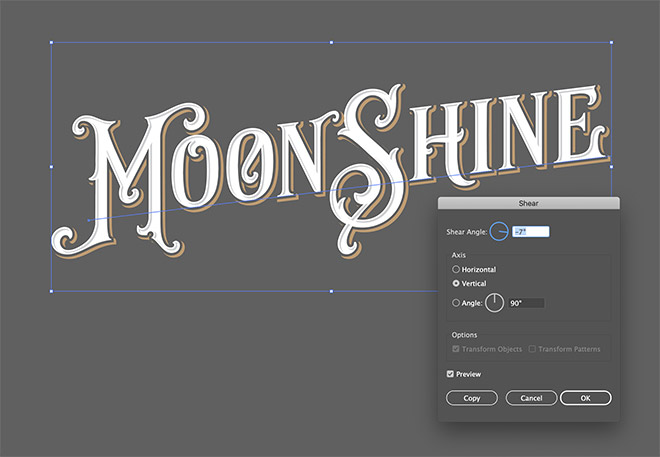660x457 pixels.
Task: Select the Horizontal axis radio button
Action: (457, 269)
